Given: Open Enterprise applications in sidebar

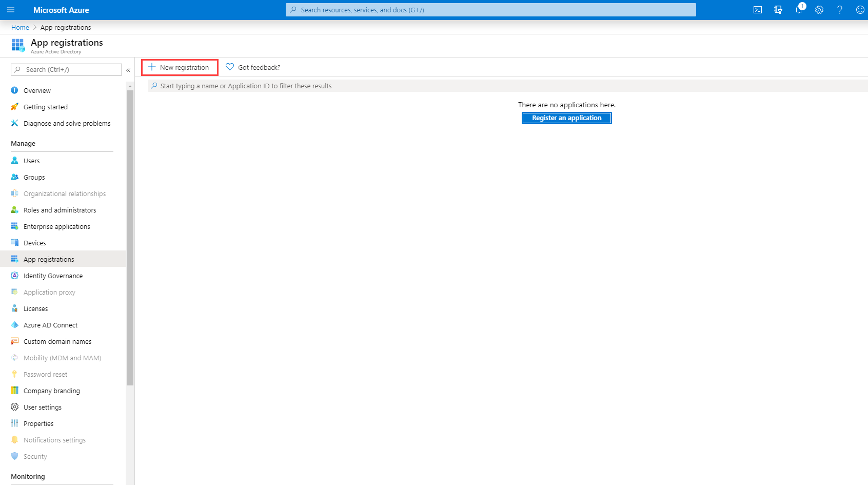Looking at the screenshot, I should point(56,226).
